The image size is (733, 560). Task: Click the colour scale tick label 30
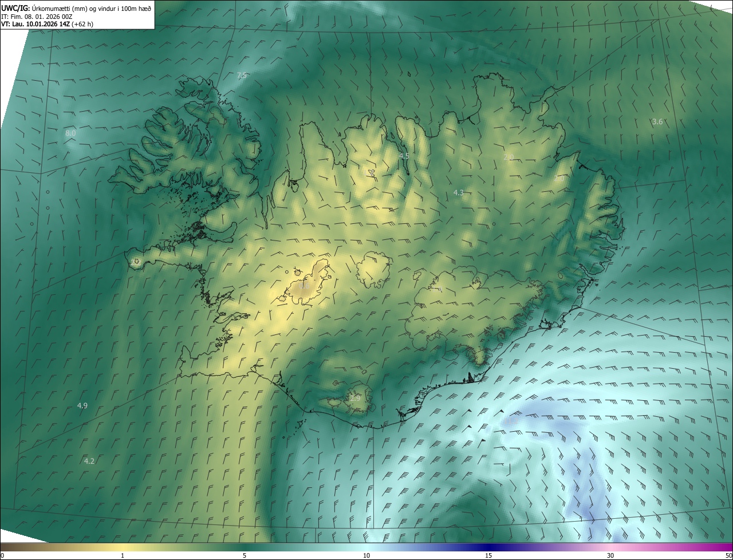coord(610,555)
